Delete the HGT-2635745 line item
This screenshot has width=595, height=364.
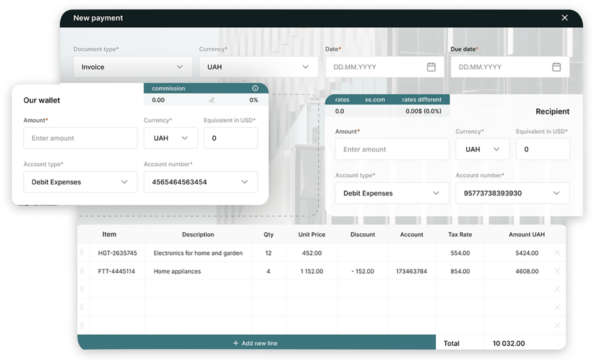click(x=557, y=253)
